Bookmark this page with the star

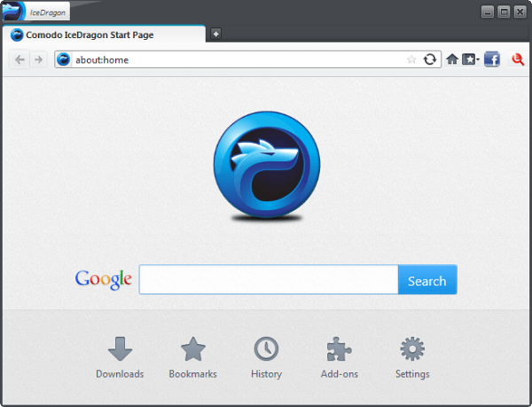411,59
